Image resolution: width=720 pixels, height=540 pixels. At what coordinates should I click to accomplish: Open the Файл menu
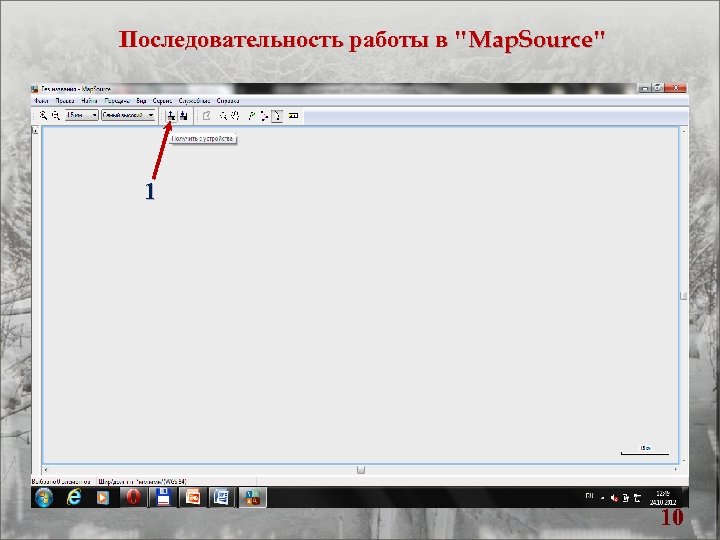pyautogui.click(x=41, y=101)
